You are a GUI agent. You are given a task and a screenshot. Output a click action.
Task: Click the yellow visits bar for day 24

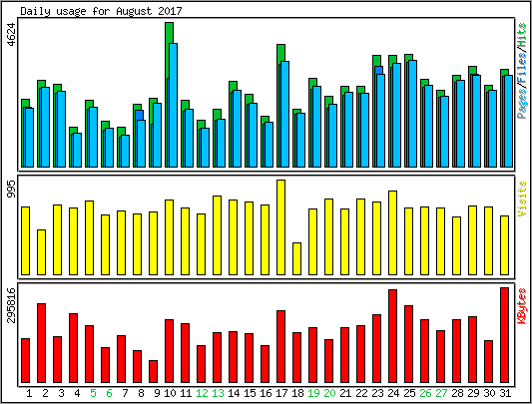pyautogui.click(x=392, y=232)
